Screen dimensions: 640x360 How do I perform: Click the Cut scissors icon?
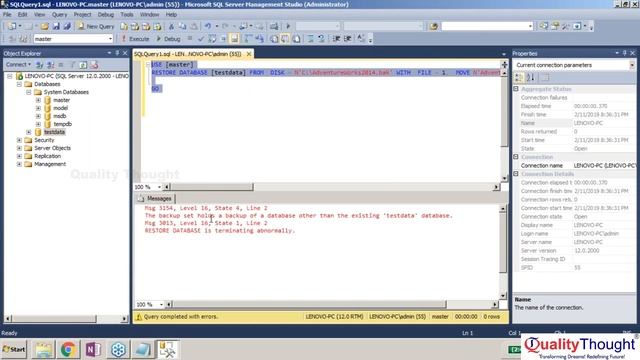pyautogui.click(x=171, y=26)
